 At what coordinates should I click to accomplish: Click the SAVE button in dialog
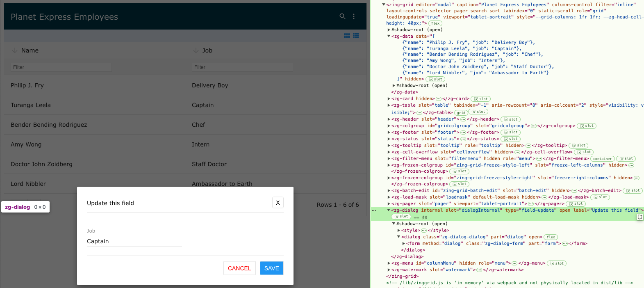271,268
